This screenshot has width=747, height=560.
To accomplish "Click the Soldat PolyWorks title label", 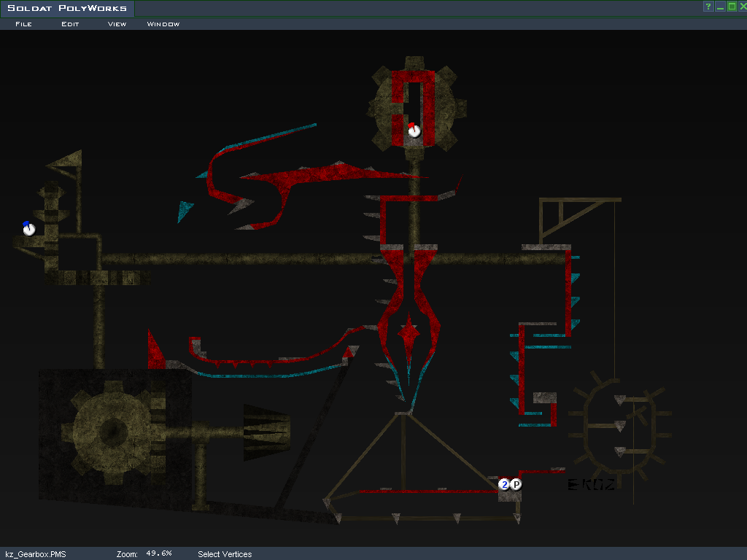I will click(67, 9).
